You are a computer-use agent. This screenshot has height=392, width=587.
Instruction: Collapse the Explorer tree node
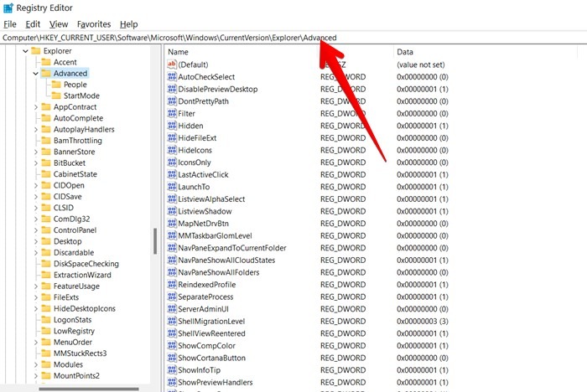(x=25, y=51)
